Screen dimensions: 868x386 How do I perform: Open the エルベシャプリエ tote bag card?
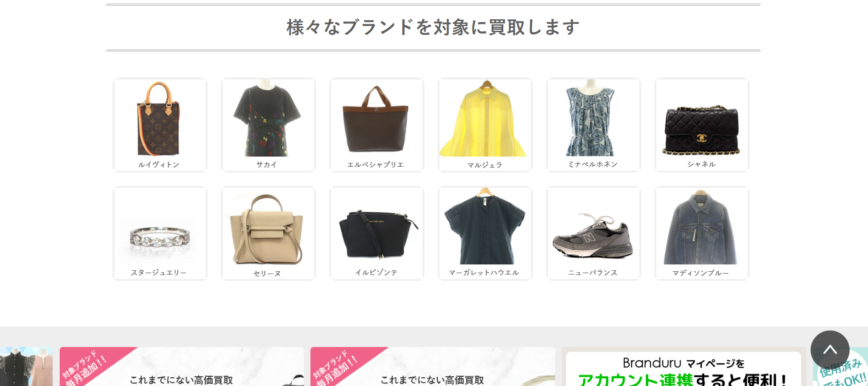coord(377,125)
